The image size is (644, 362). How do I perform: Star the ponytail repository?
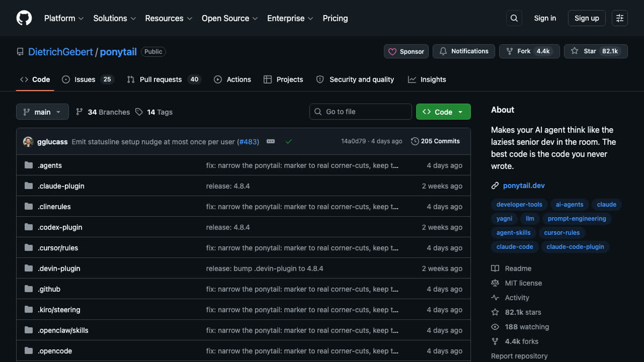pyautogui.click(x=596, y=51)
